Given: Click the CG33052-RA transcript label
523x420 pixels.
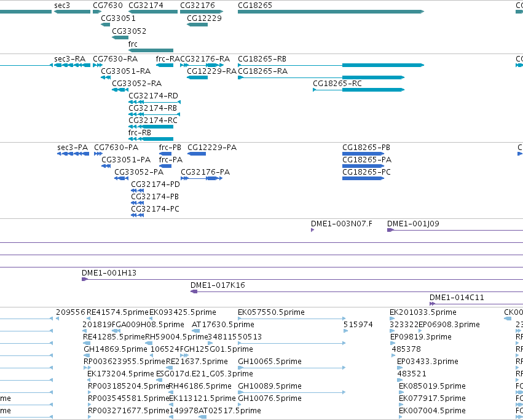Looking at the screenshot, I should point(137,83).
